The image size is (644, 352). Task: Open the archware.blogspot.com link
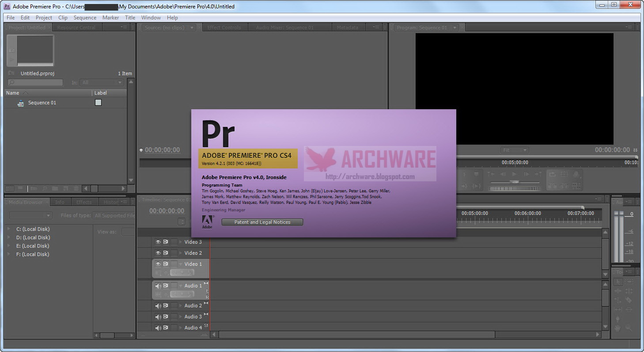pyautogui.click(x=370, y=177)
